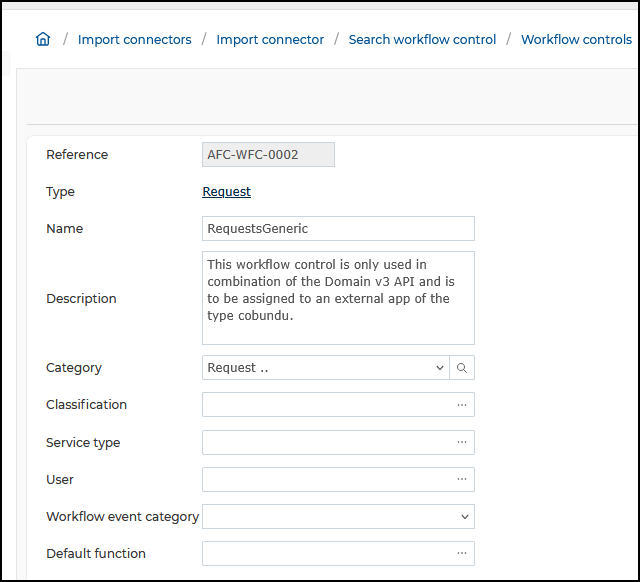Open Service type picker ellipsis
Image resolution: width=640 pixels, height=582 pixels.
(462, 442)
